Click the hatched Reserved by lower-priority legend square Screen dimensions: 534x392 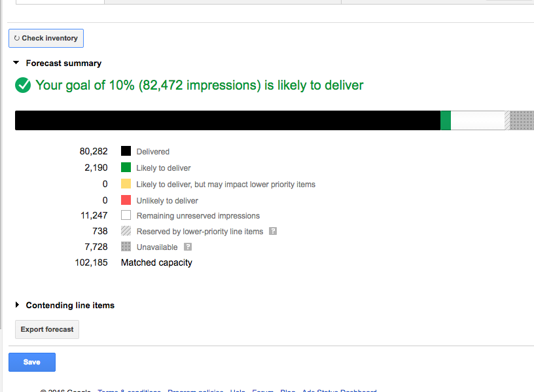pyautogui.click(x=126, y=231)
